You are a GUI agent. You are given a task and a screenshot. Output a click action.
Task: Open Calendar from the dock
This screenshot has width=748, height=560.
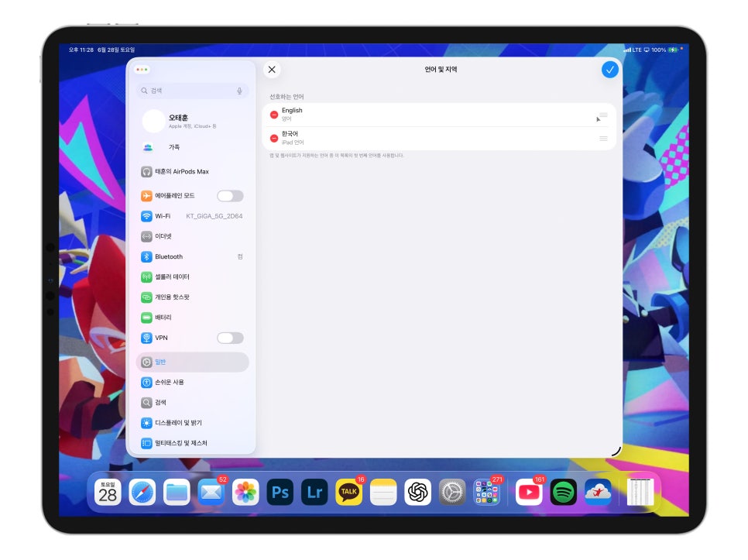coord(108,493)
